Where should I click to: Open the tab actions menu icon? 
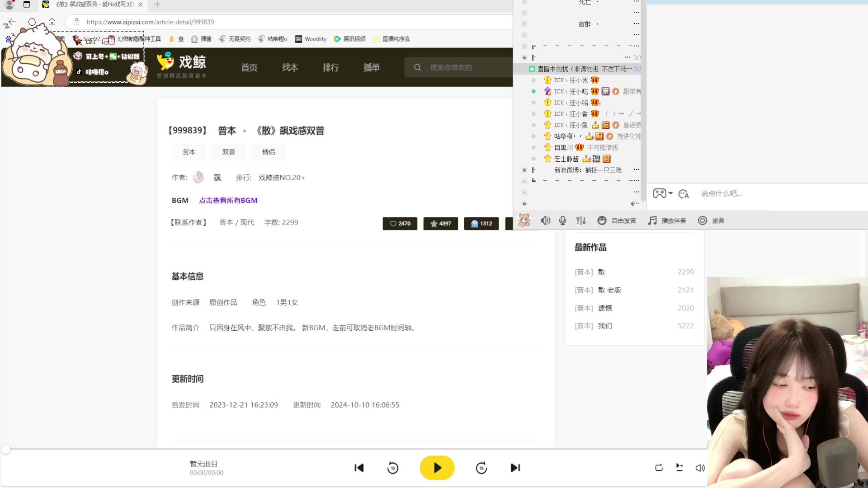[27, 5]
